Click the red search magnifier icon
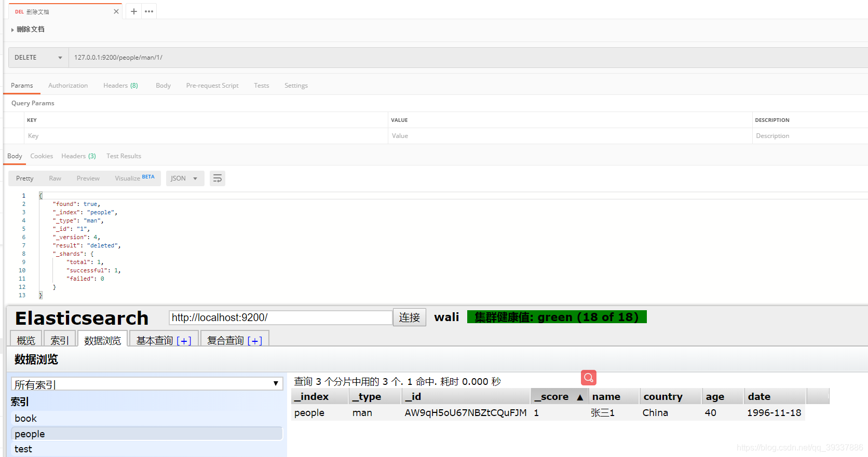Viewport: 868px width, 457px height. [x=588, y=378]
